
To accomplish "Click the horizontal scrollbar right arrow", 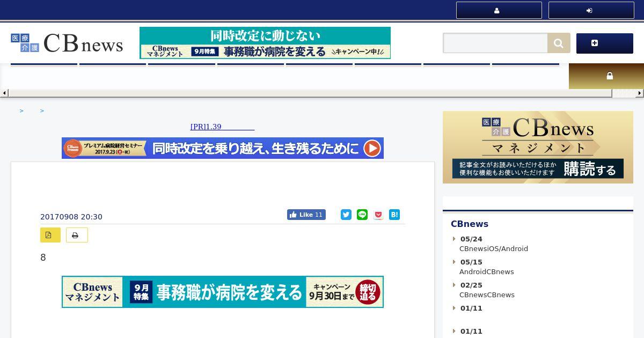I will click(x=640, y=93).
